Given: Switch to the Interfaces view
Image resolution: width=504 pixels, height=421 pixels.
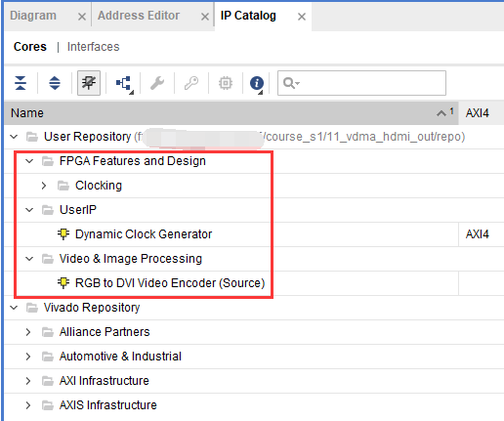Looking at the screenshot, I should point(94,47).
